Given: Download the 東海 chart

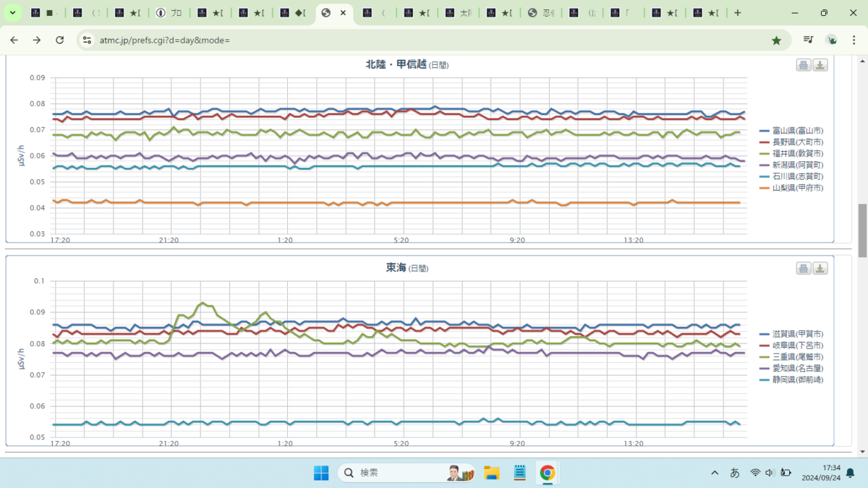Looking at the screenshot, I should click(x=820, y=268).
